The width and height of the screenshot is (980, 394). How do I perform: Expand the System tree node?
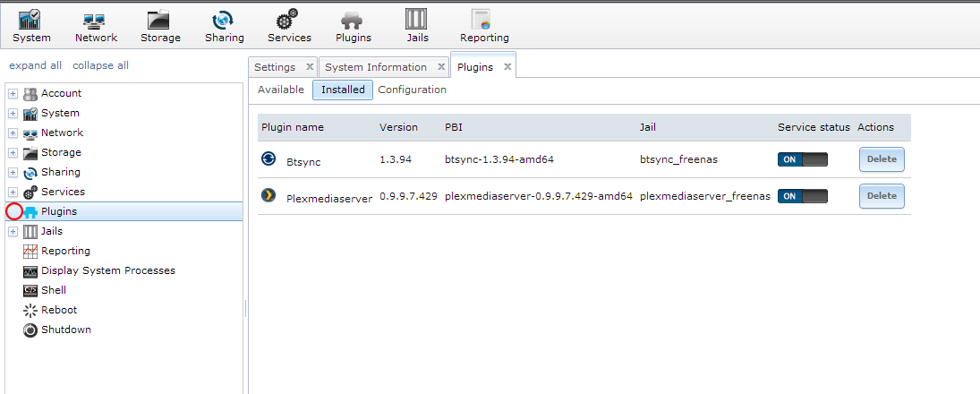[13, 114]
